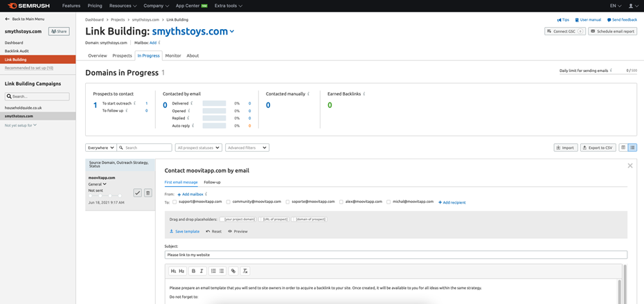This screenshot has width=644, height=304.
Task: Open Pricing in top navigation
Action: tap(95, 6)
